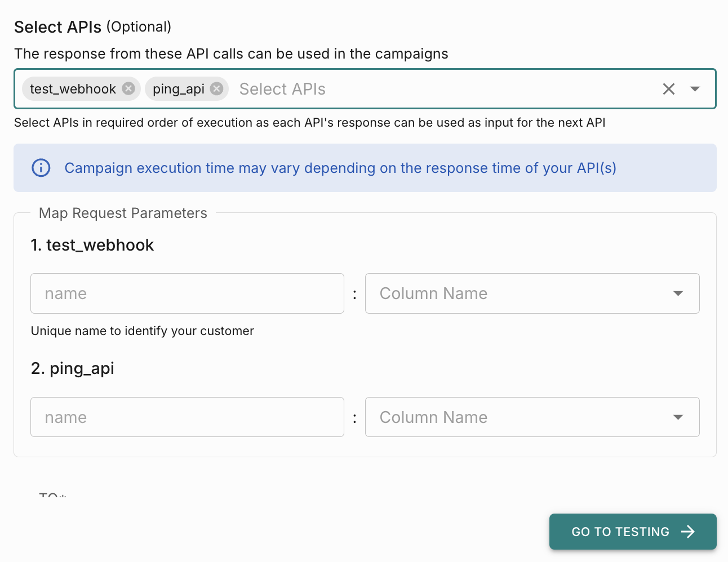Click the Map Request Parameters legend
This screenshot has height=562, width=728.
[123, 213]
